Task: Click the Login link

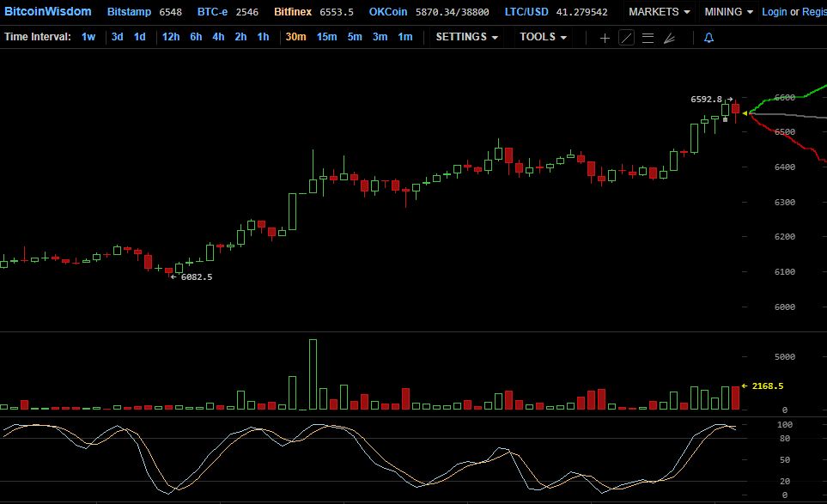Action: pyautogui.click(x=774, y=12)
